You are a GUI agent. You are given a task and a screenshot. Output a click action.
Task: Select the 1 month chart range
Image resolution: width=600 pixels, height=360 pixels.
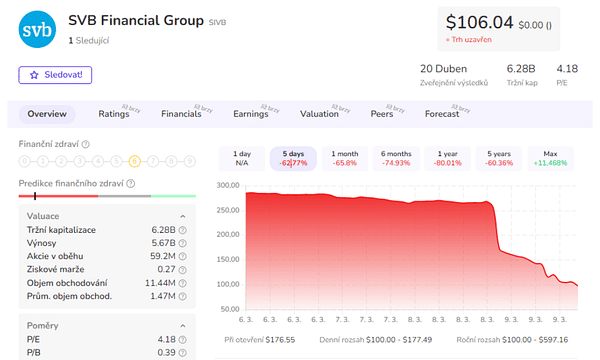coord(345,158)
